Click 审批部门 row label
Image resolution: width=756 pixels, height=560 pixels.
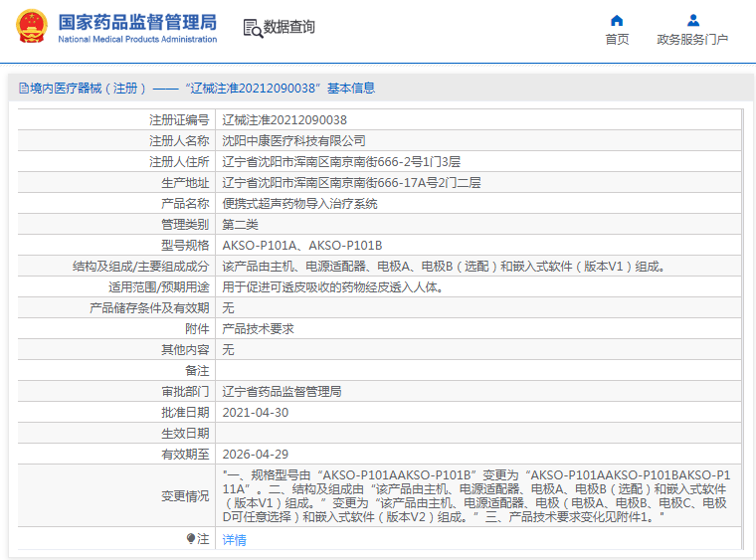point(185,392)
